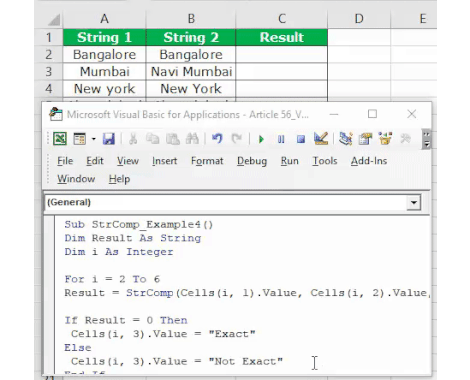Select cell with 'String 1' header
The image size is (470, 380).
(x=104, y=37)
